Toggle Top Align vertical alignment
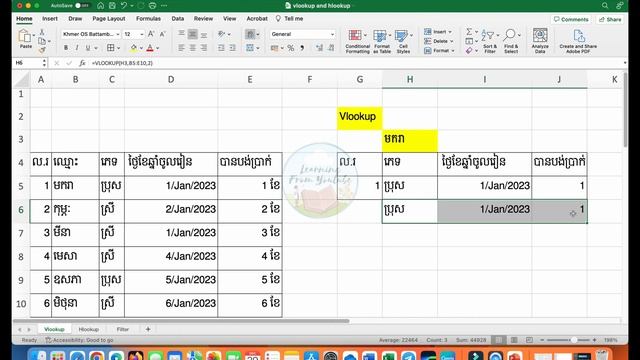The image size is (640, 360). click(x=181, y=34)
